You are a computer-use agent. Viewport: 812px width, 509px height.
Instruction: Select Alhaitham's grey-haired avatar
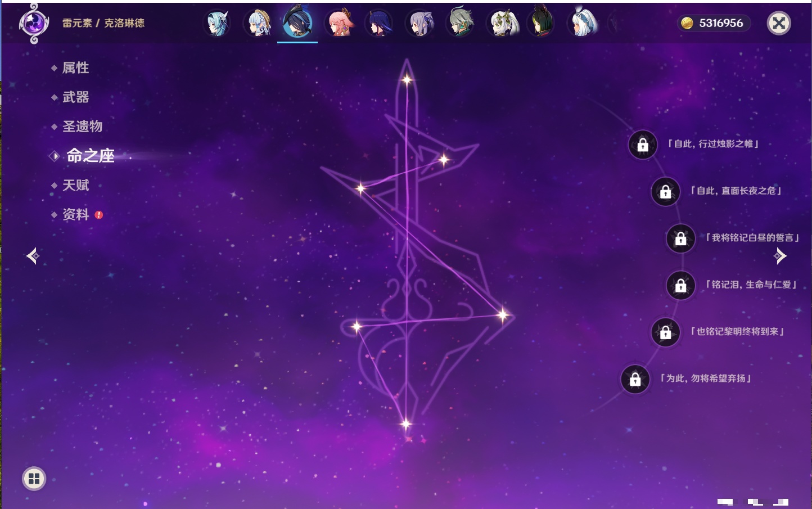click(x=461, y=23)
